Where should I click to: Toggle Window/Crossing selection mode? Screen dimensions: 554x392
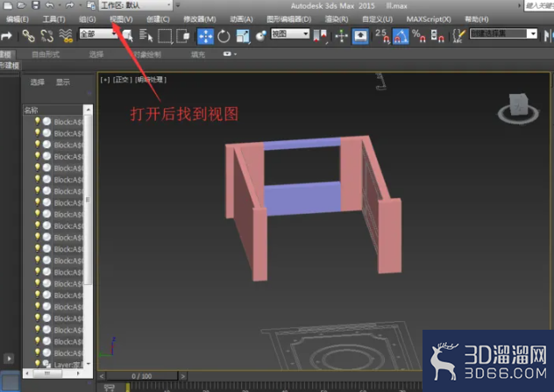point(183,36)
